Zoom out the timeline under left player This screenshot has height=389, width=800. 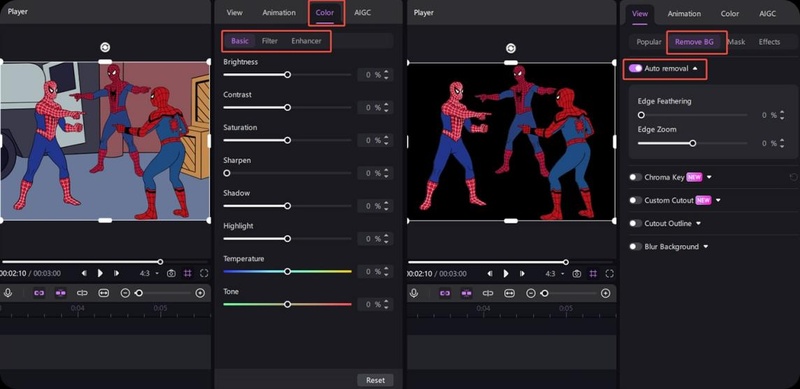125,293
